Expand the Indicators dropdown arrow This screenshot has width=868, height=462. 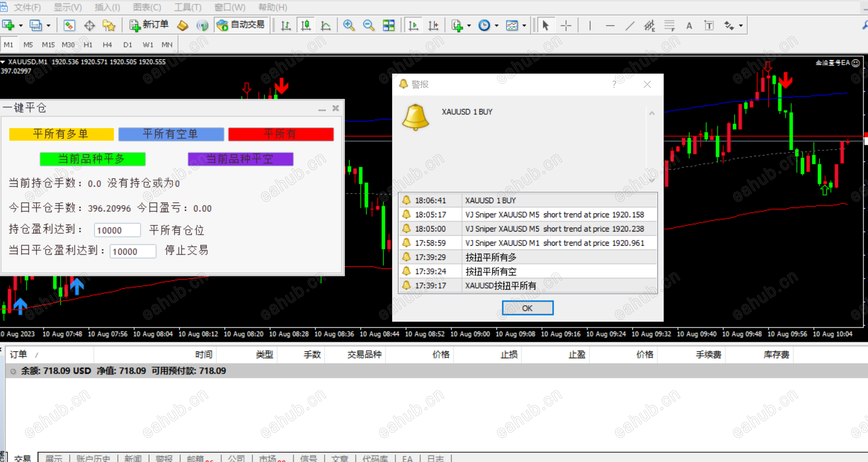click(x=469, y=26)
